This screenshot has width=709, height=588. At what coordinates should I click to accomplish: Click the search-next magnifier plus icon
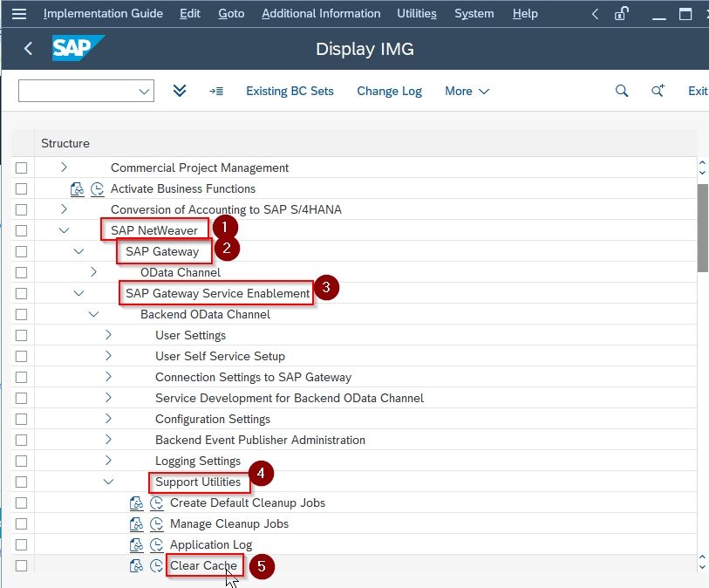tap(658, 91)
